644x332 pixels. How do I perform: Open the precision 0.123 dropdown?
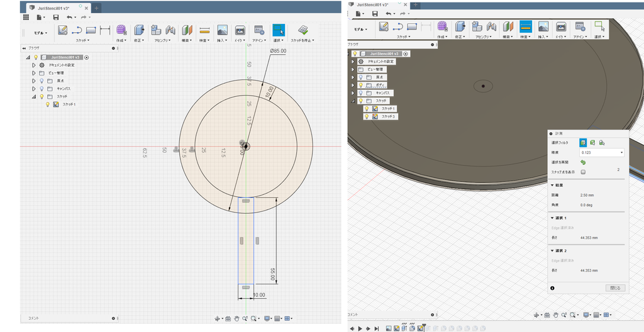(602, 152)
